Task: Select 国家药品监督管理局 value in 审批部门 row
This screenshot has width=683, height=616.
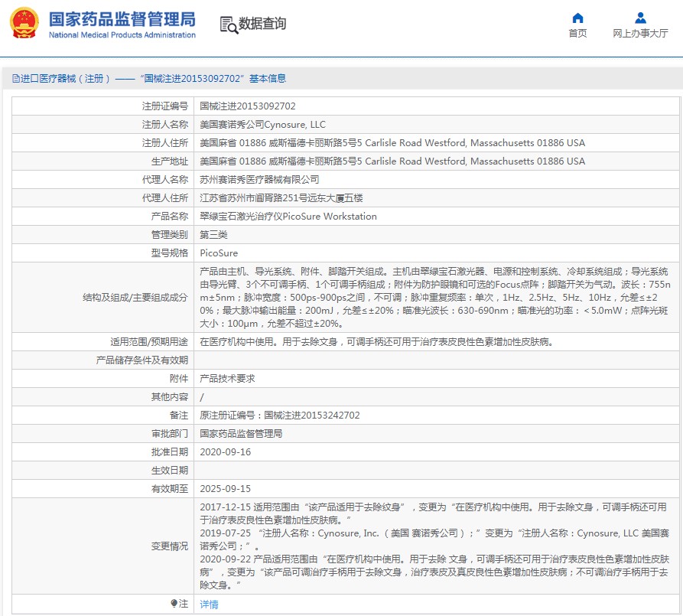Action: [241, 433]
